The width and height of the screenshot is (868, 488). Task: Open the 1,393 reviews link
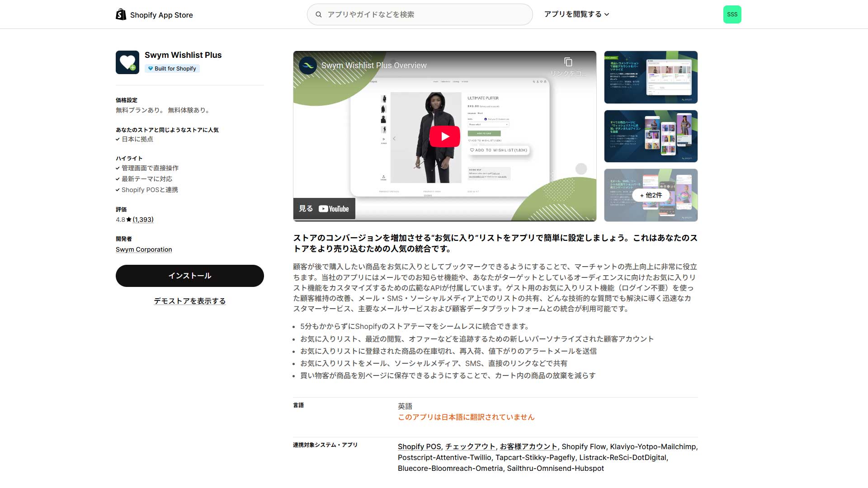click(143, 220)
